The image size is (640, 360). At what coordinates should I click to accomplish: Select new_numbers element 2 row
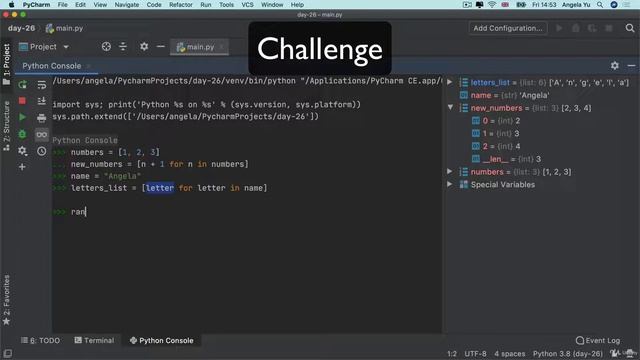coord(496,146)
